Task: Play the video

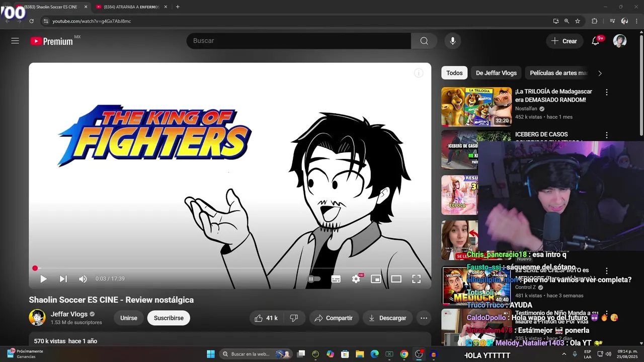Action: 43,279
